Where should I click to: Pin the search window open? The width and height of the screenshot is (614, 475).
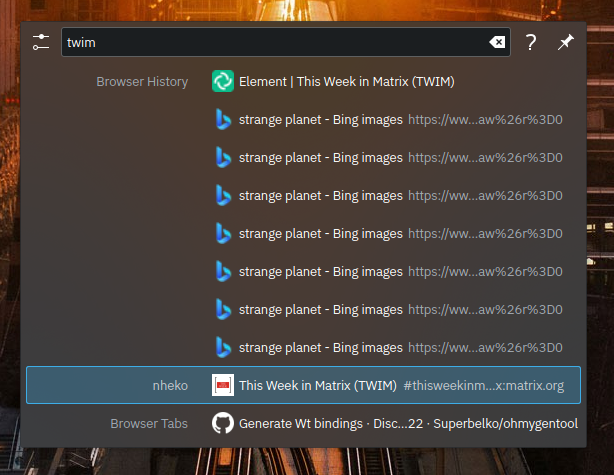tap(566, 42)
